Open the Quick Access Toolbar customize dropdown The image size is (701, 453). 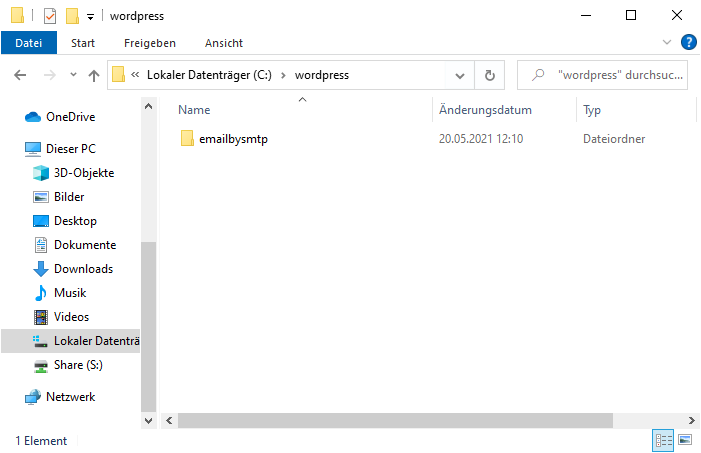(x=90, y=17)
